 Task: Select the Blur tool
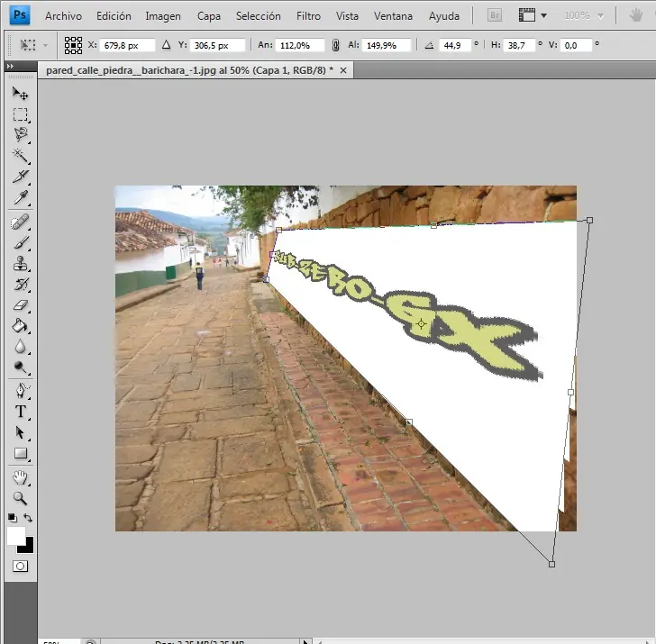point(20,347)
